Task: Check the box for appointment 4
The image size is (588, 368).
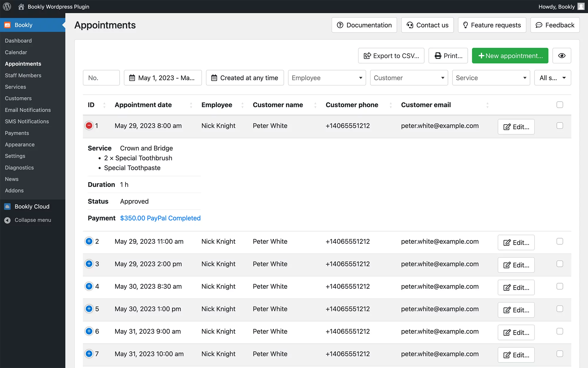Action: pyautogui.click(x=560, y=286)
